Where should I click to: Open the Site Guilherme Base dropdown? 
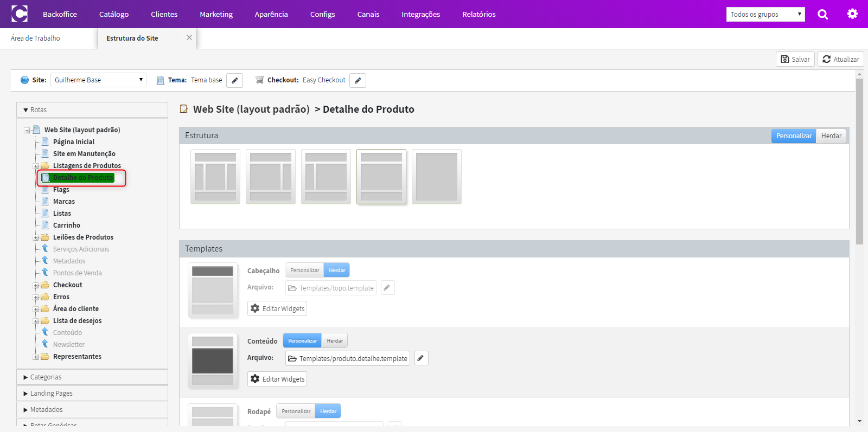pos(98,80)
